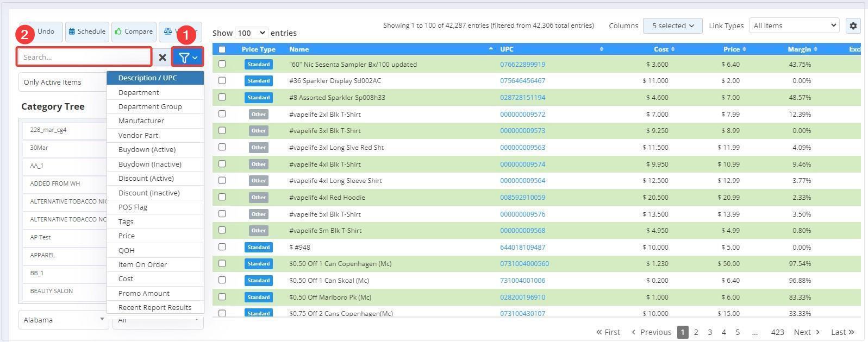
Task: Go to pagination page 2
Action: coord(696,332)
